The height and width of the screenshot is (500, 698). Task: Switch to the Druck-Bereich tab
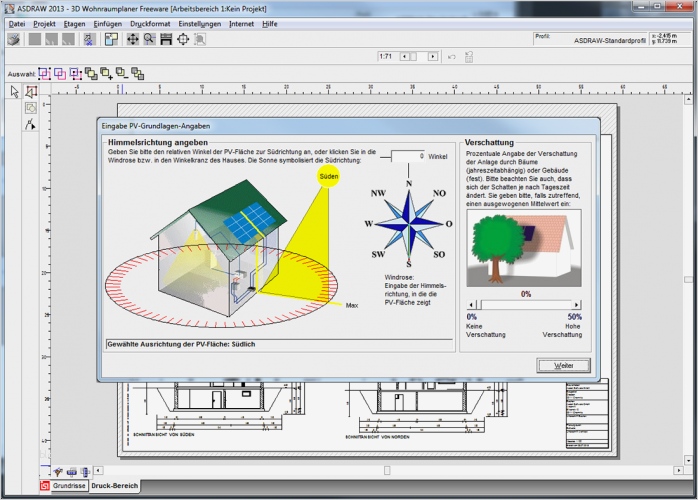click(114, 486)
